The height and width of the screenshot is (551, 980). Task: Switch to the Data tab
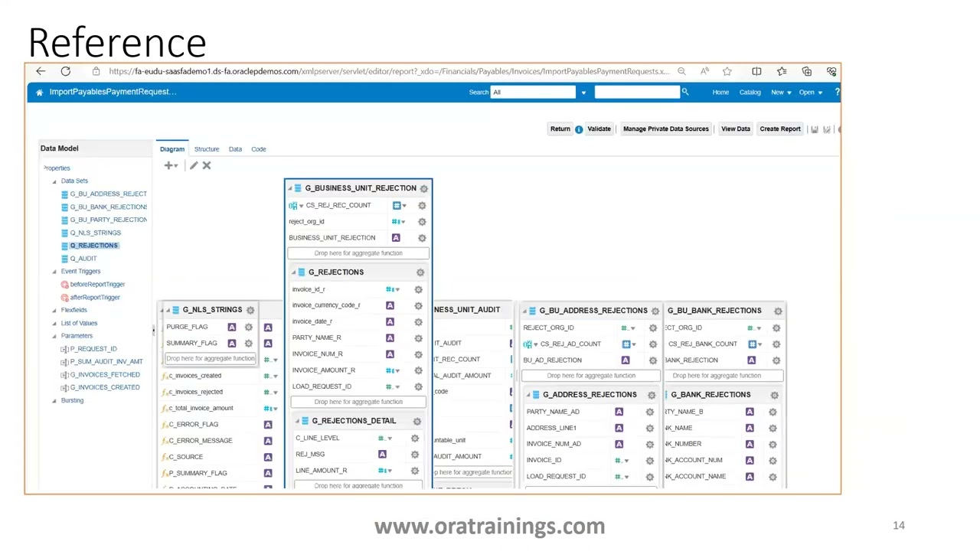[x=235, y=149]
